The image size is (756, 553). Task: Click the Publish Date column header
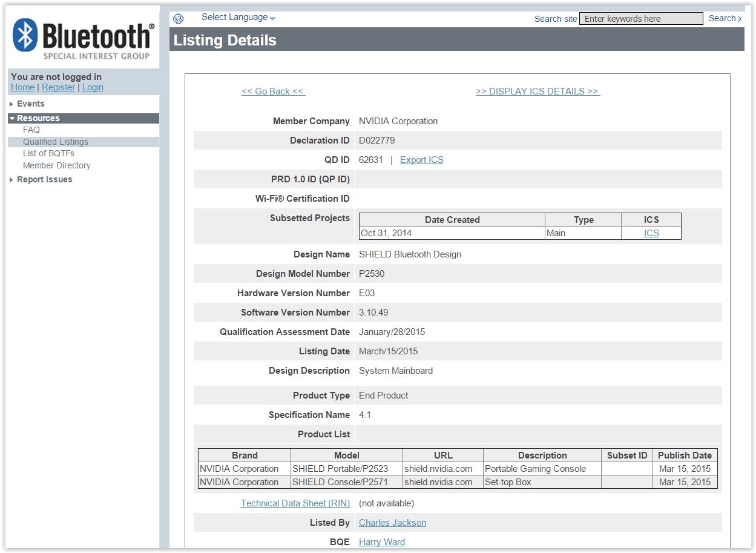click(685, 455)
